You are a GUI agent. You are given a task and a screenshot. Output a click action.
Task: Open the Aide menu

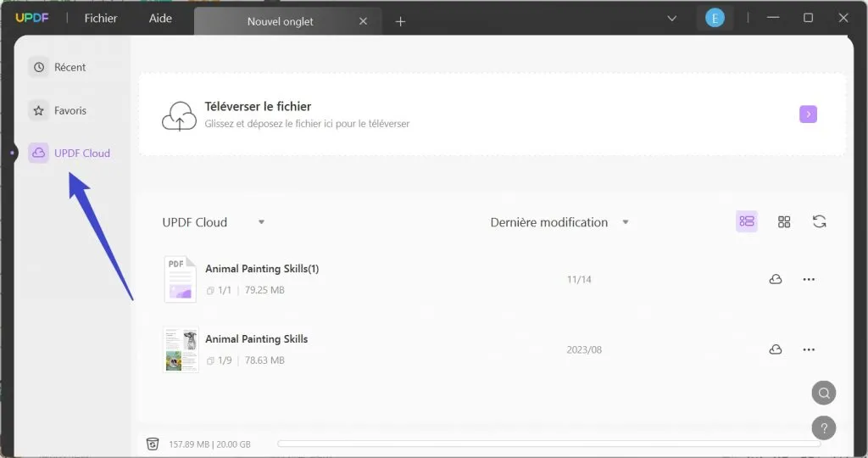pyautogui.click(x=159, y=19)
